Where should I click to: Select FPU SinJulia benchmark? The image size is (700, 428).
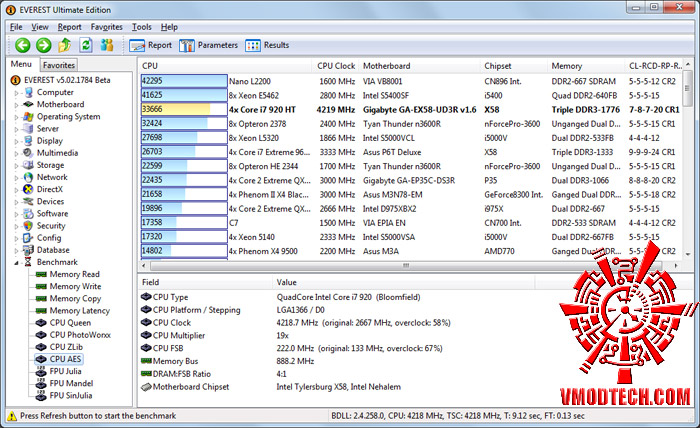pyautogui.click(x=71, y=395)
